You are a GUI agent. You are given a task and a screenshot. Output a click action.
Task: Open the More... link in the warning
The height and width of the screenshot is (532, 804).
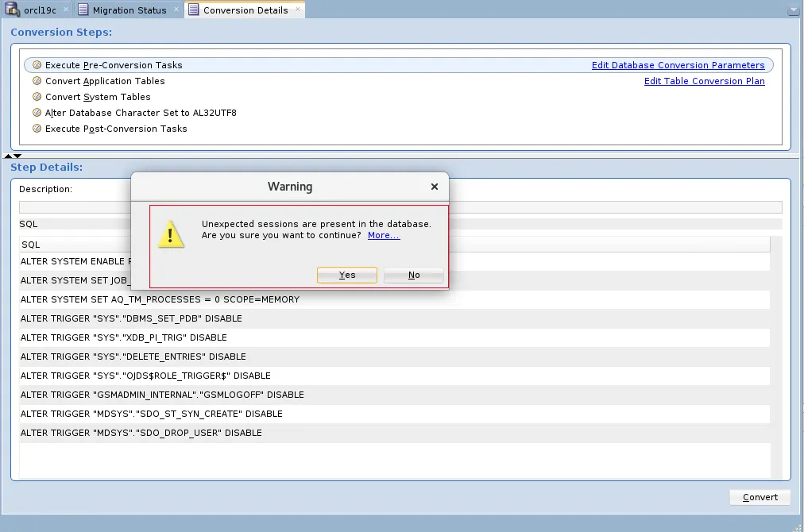(x=383, y=235)
